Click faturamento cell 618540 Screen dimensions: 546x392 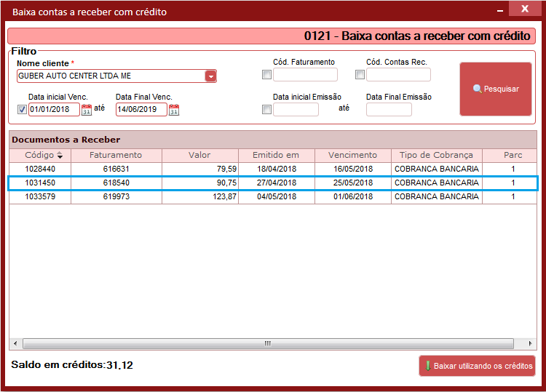point(116,183)
